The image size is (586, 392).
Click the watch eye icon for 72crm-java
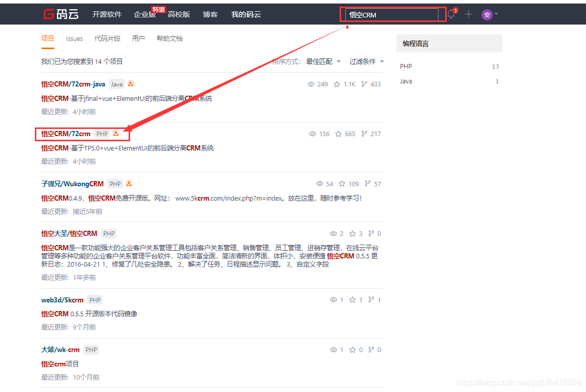coord(310,84)
